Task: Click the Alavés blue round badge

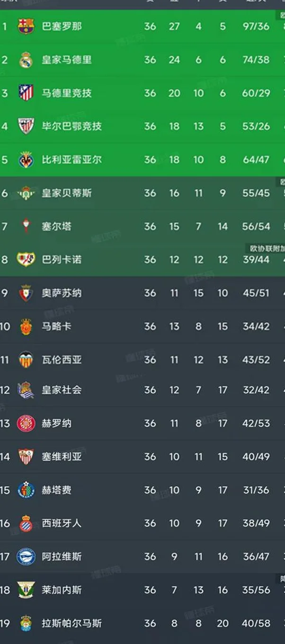Action: coord(26,556)
